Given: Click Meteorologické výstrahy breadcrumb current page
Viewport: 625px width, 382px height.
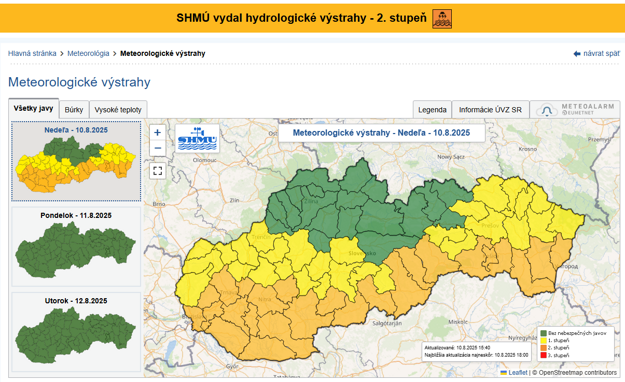Looking at the screenshot, I should click(x=163, y=53).
